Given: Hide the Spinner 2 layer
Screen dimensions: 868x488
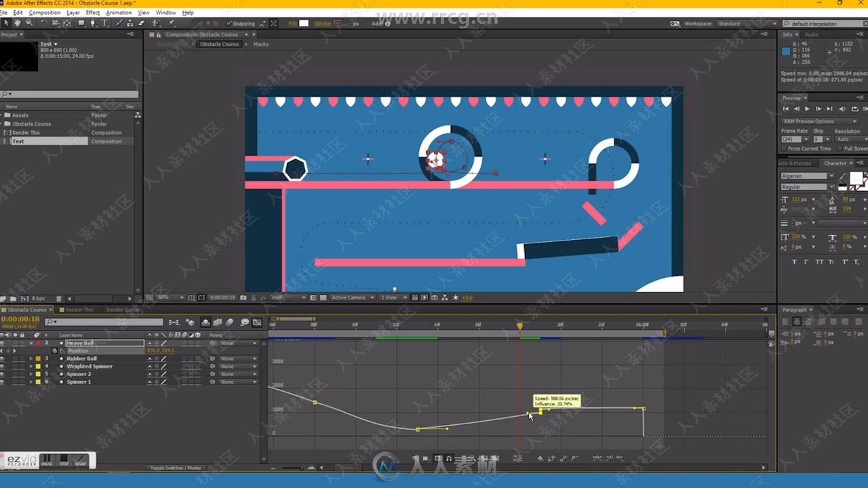Looking at the screenshot, I should coord(3,374).
